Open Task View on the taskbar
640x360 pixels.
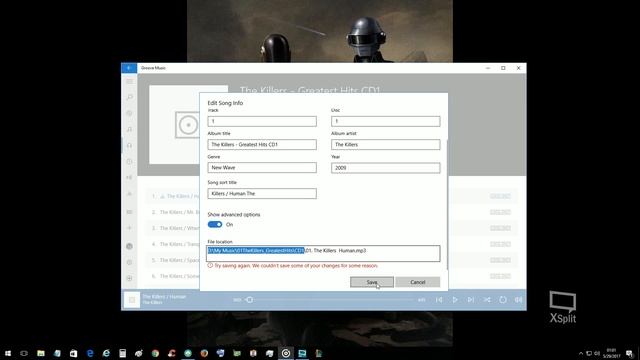click(24, 353)
